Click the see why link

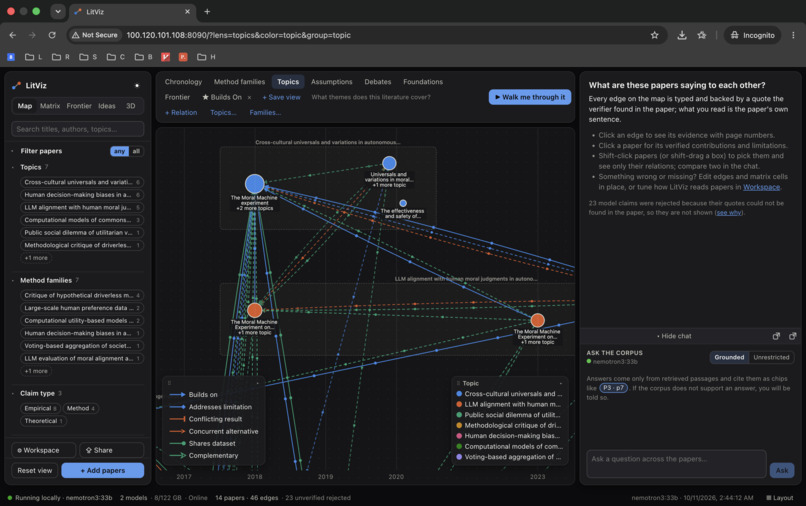tap(728, 212)
